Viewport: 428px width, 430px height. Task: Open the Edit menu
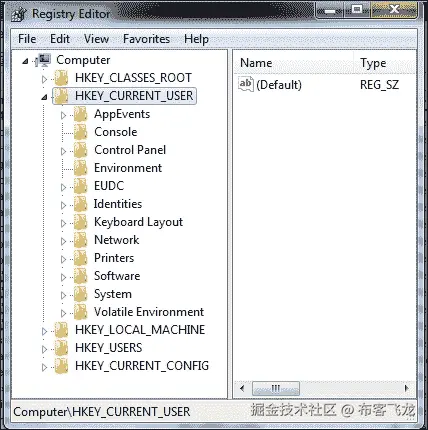60,39
